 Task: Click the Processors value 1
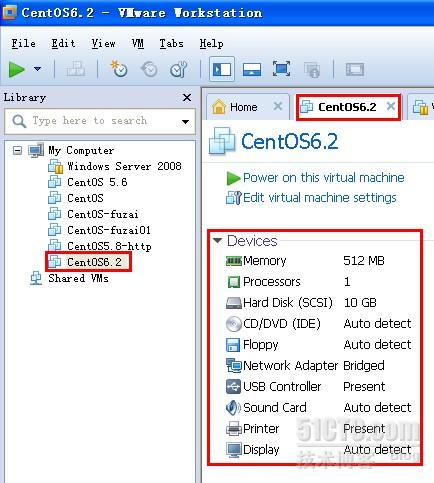point(347,282)
